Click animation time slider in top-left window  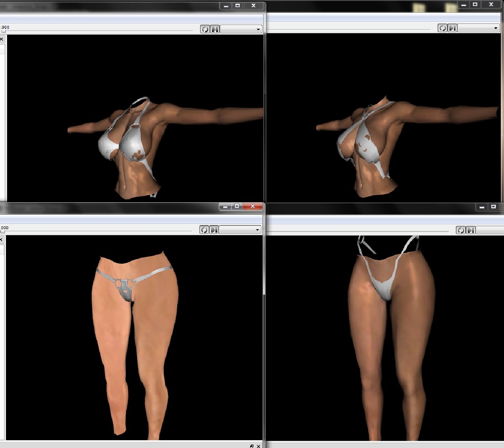(x=4, y=31)
